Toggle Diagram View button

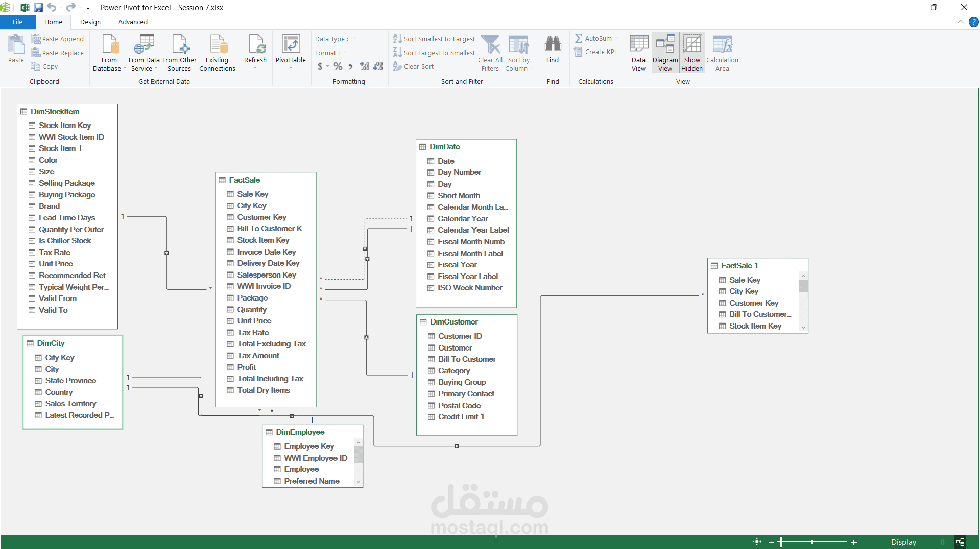click(x=665, y=53)
